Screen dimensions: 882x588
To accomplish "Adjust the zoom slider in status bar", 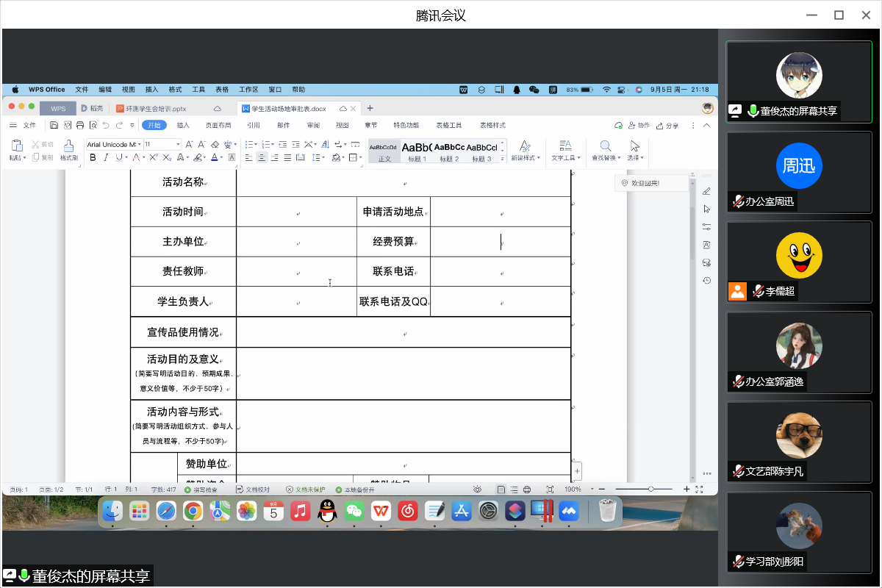I will [x=650, y=490].
